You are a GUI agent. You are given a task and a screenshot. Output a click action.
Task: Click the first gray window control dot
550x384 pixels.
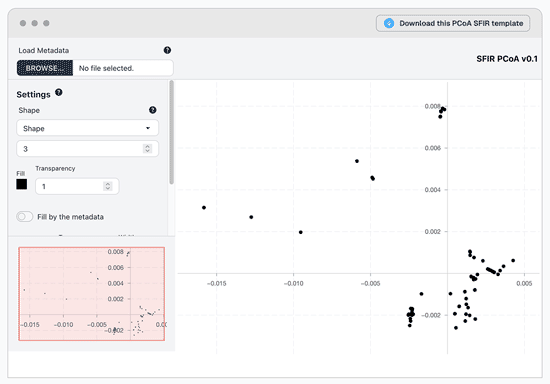click(23, 23)
